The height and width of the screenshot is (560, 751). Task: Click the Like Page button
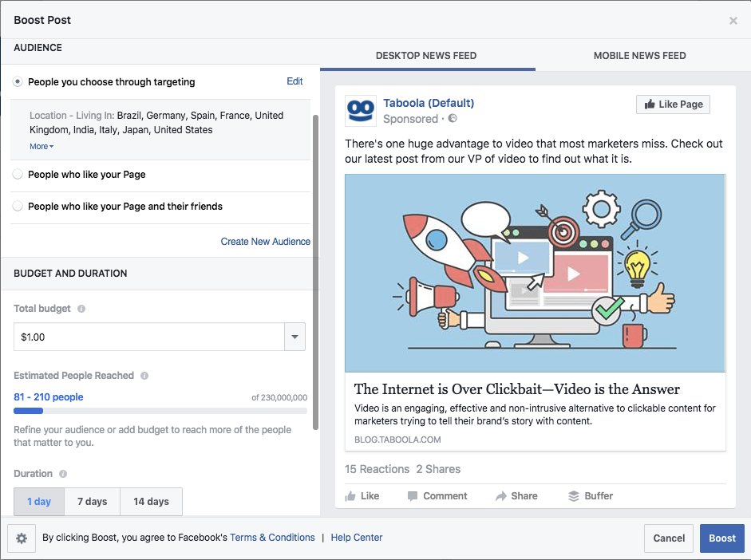point(673,105)
